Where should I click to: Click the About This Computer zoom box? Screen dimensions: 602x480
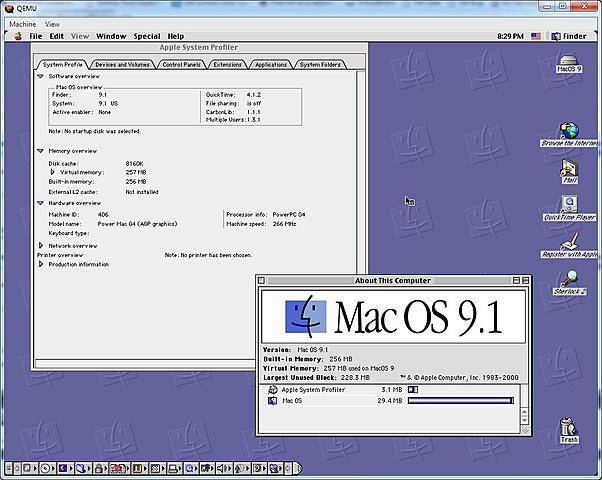[516, 281]
